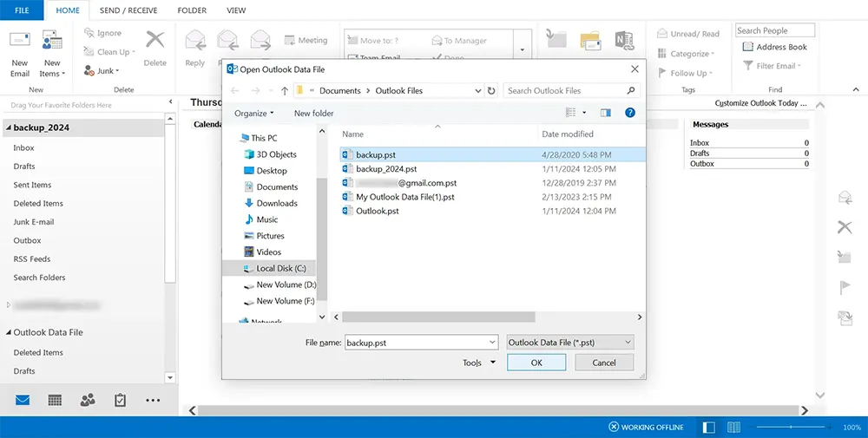Open 3D Objects in dialog tree
The width and height of the screenshot is (868, 438).
(x=270, y=154)
